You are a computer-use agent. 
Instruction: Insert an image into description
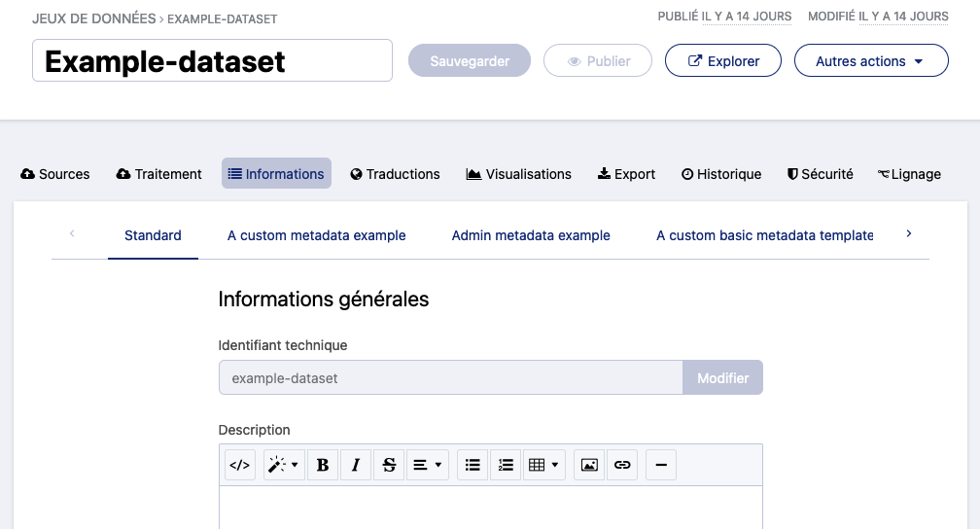(589, 466)
